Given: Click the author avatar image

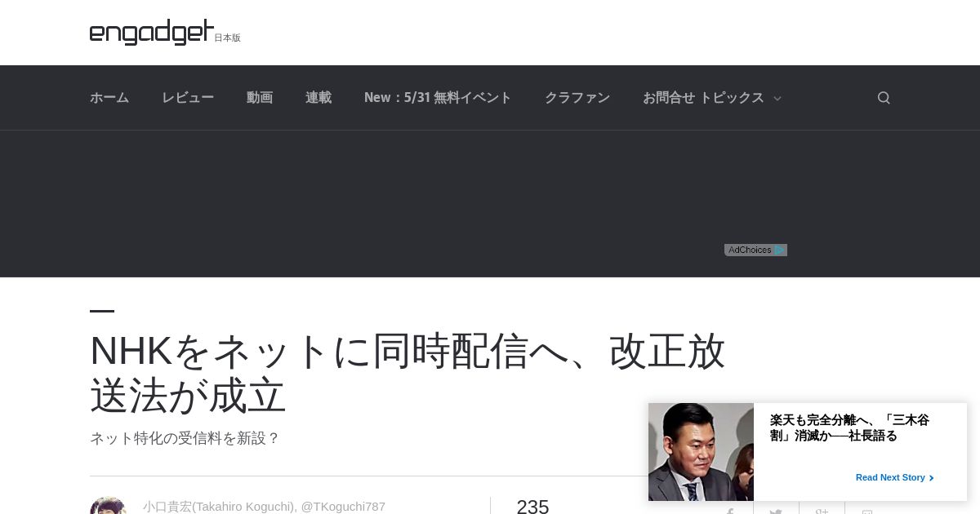Looking at the screenshot, I should pos(108,505).
